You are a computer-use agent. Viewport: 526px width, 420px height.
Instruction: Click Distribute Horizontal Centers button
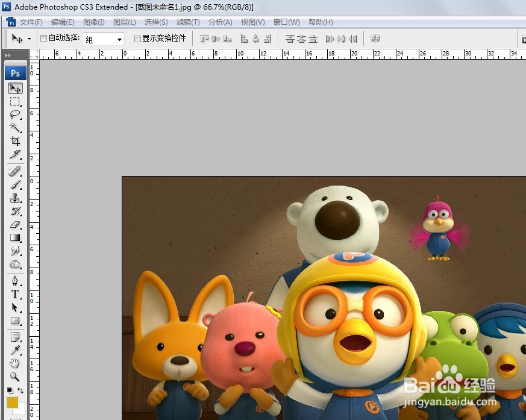pos(342,39)
